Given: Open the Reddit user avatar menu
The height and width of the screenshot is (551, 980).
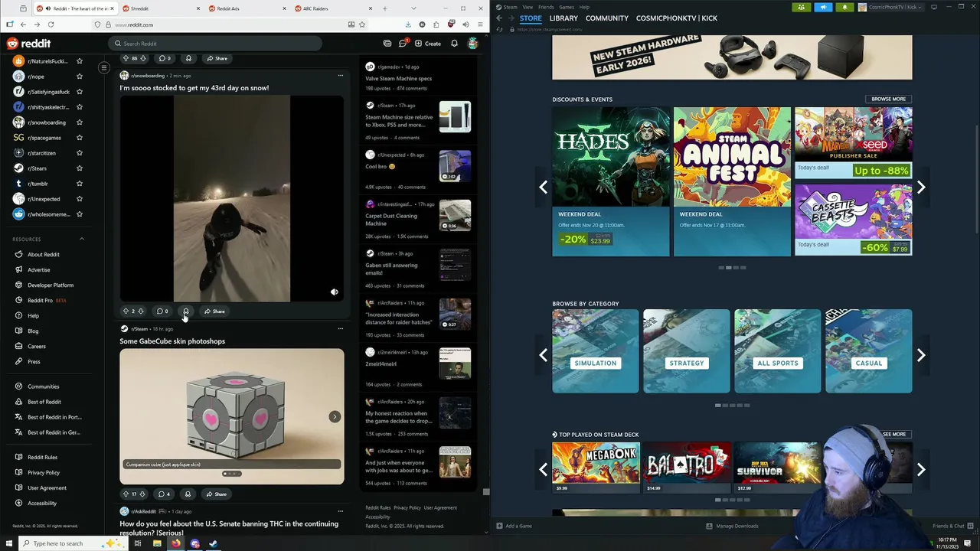Looking at the screenshot, I should click(x=473, y=44).
